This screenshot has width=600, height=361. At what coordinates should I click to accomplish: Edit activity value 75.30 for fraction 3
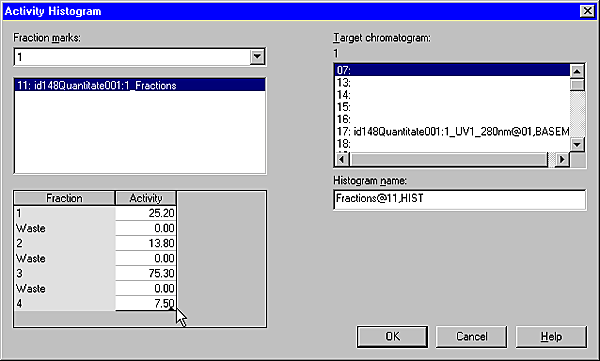pos(146,273)
